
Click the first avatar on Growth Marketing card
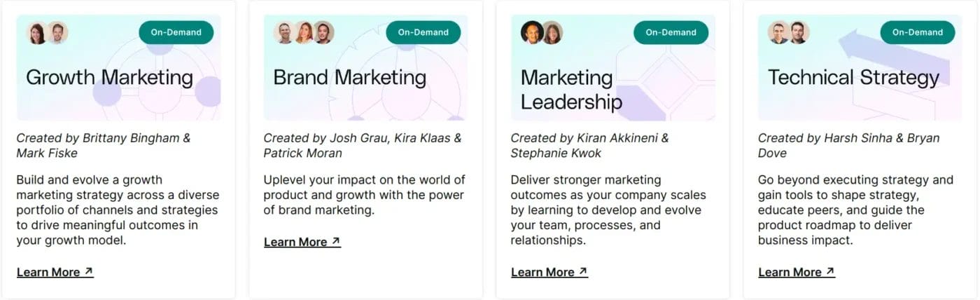click(x=37, y=32)
